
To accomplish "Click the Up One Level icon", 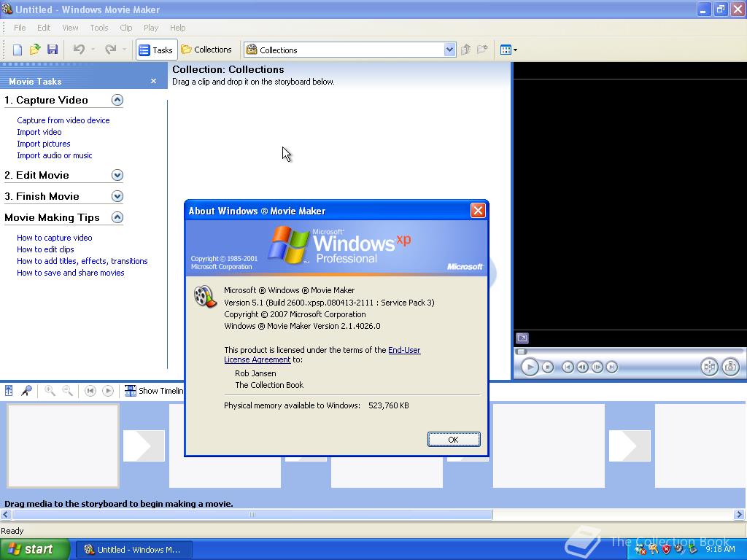I will [466, 50].
